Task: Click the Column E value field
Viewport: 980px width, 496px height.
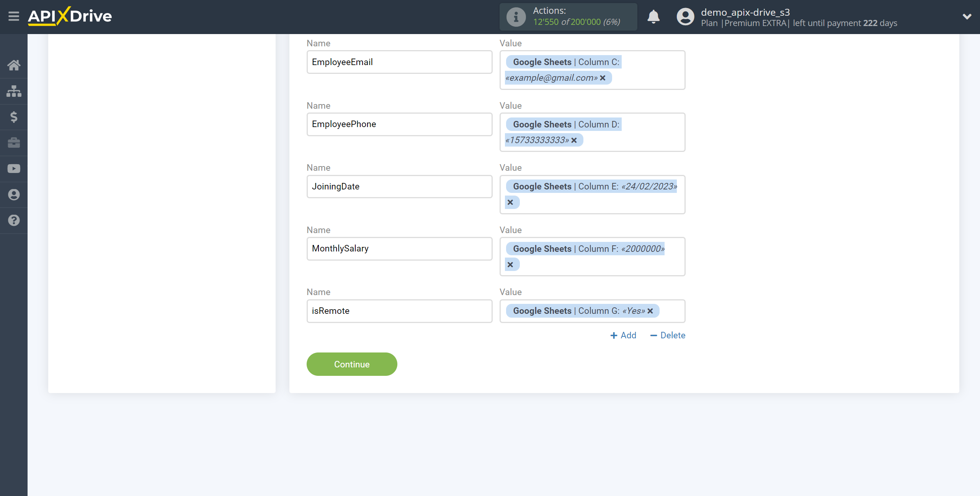Action: tap(592, 195)
